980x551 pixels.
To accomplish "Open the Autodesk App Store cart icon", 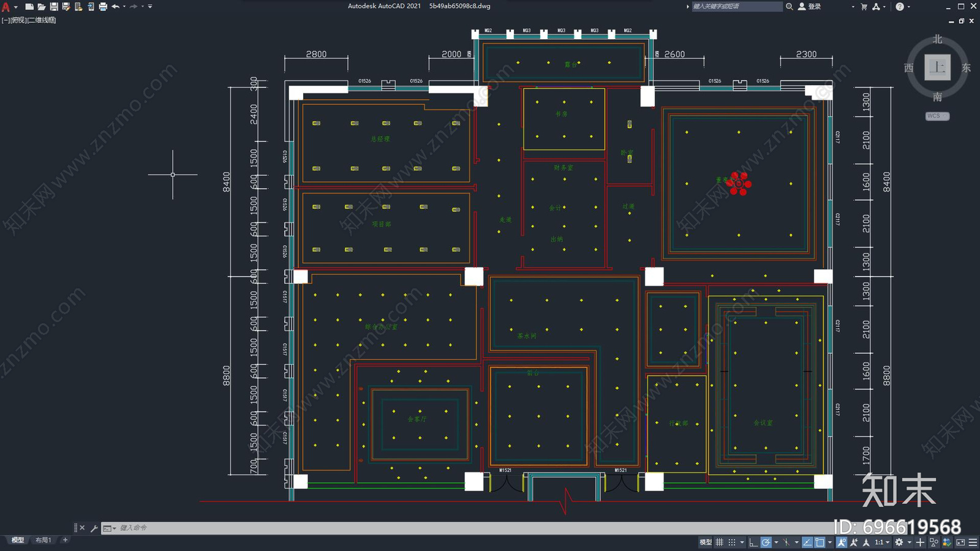I will [864, 7].
